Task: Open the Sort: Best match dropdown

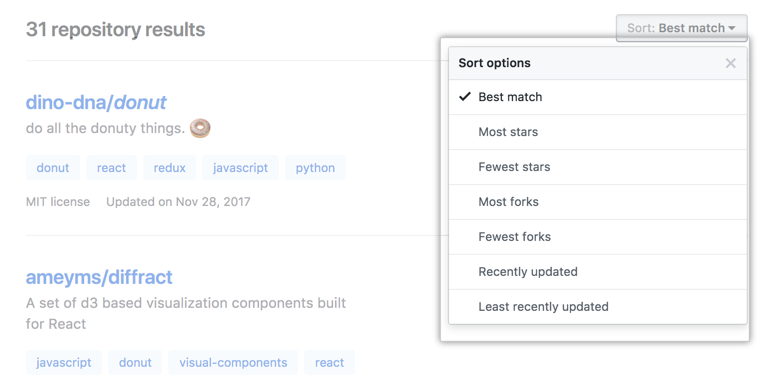Action: (682, 28)
